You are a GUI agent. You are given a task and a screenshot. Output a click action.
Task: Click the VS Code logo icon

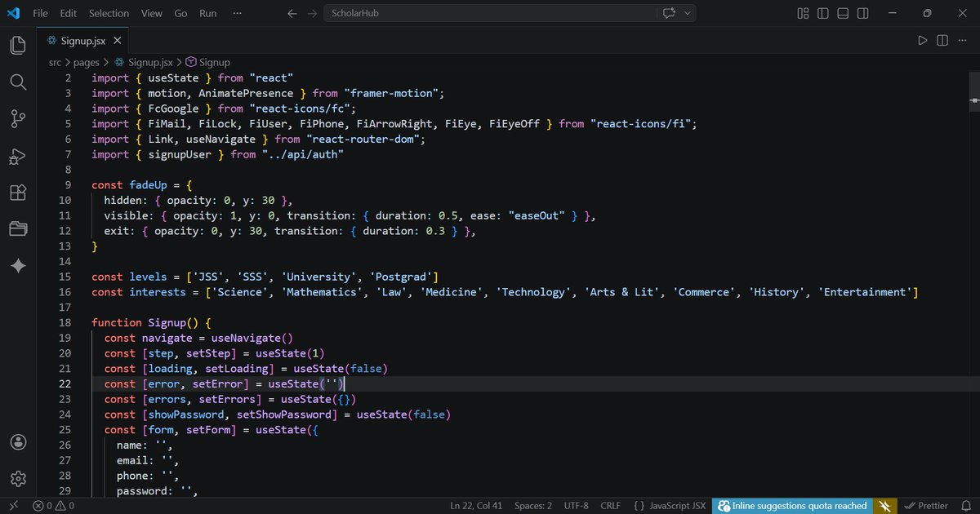coord(13,13)
